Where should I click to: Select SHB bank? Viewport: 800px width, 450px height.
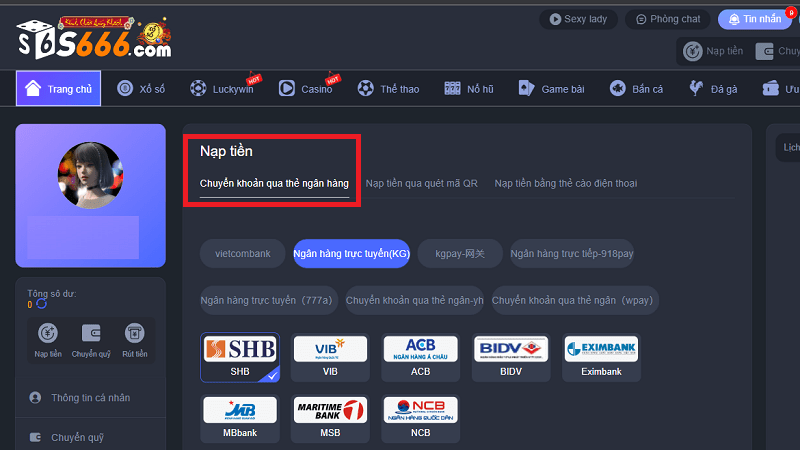(x=240, y=357)
